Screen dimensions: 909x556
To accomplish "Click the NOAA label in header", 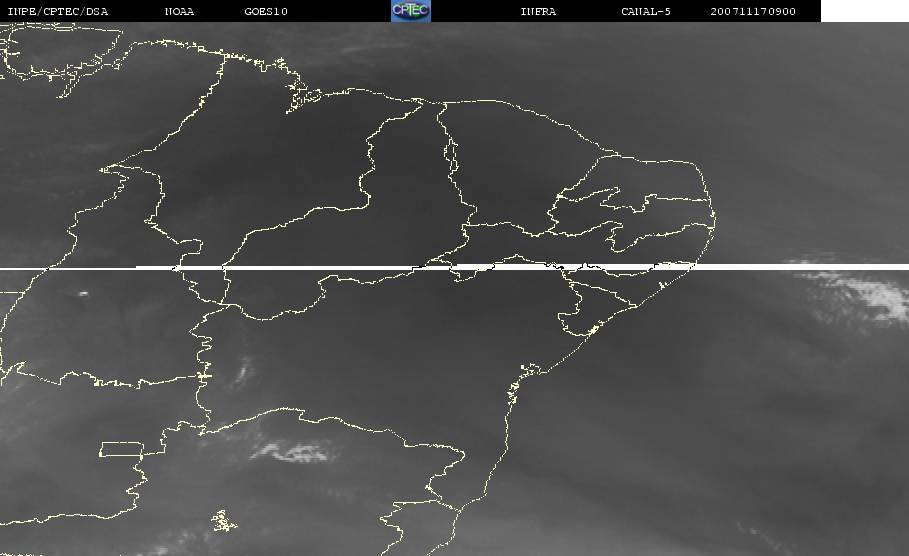I will pyautogui.click(x=179, y=12).
